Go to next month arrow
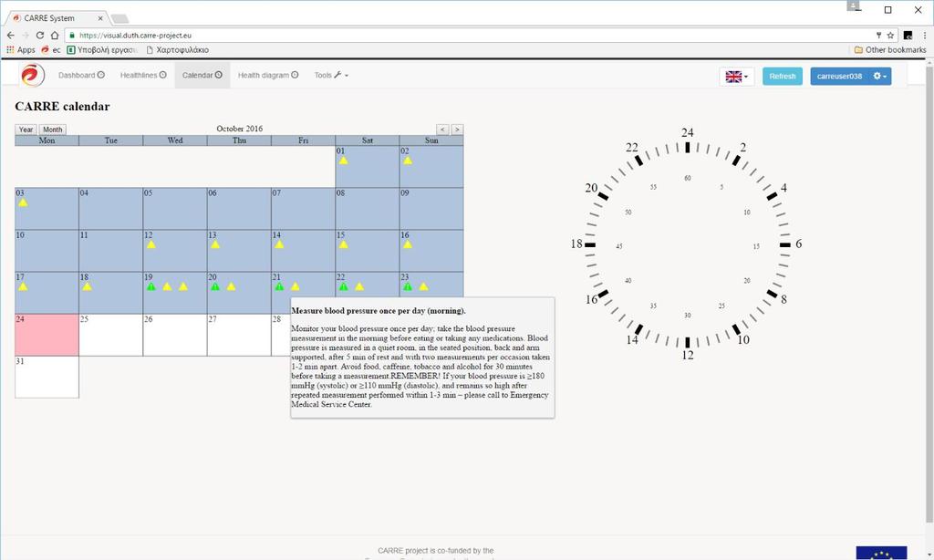Image resolution: width=934 pixels, height=560 pixels. click(x=457, y=130)
